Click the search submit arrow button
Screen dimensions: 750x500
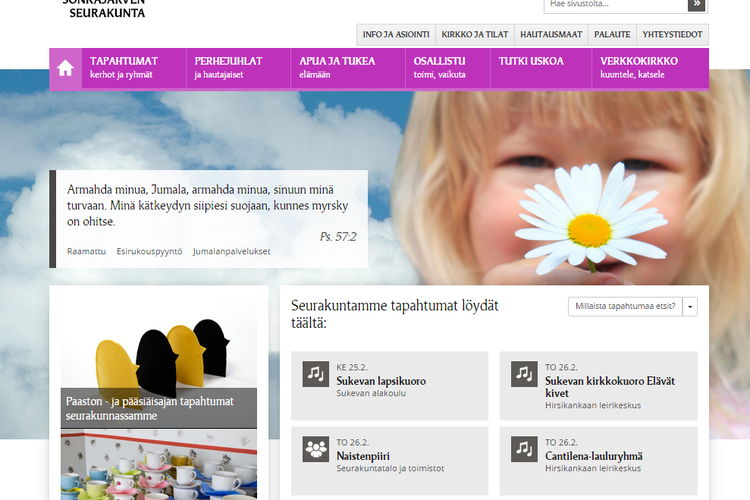696,4
